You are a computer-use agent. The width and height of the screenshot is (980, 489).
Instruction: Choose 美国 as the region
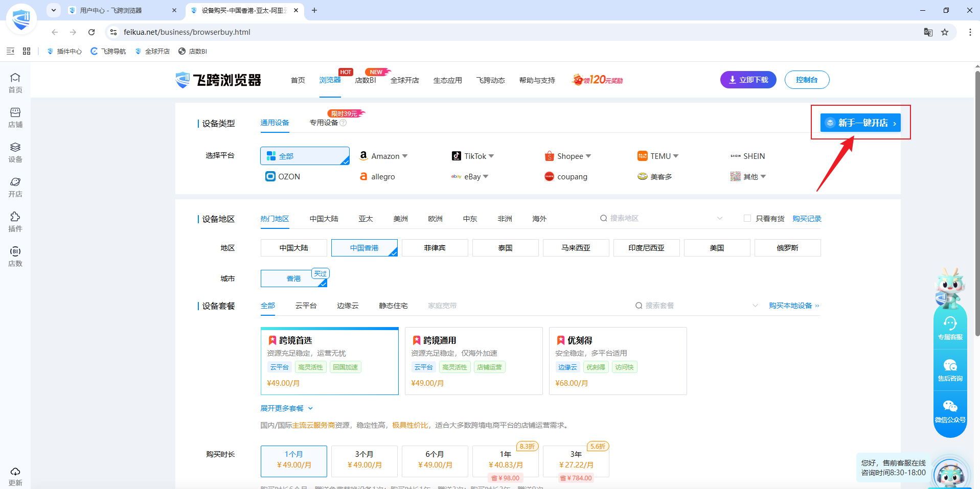click(717, 248)
